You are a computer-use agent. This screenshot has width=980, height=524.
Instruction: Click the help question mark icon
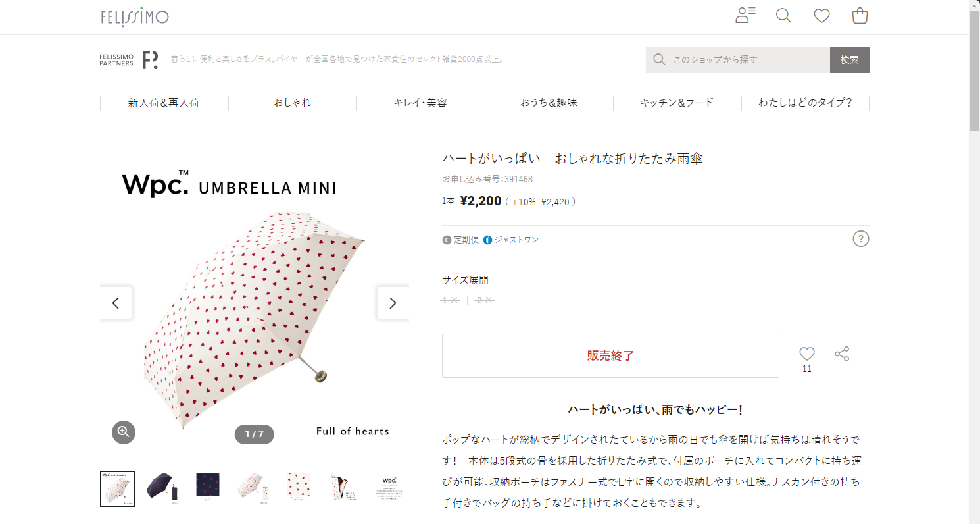tap(861, 239)
